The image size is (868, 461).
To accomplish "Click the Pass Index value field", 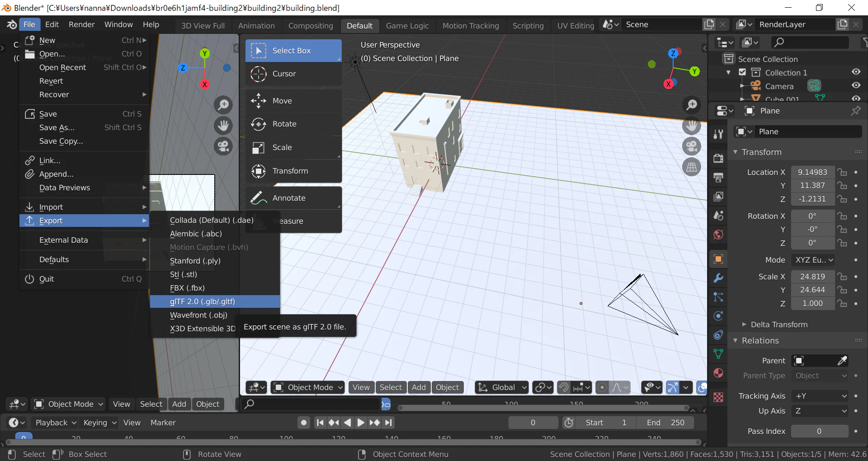I will (x=819, y=431).
